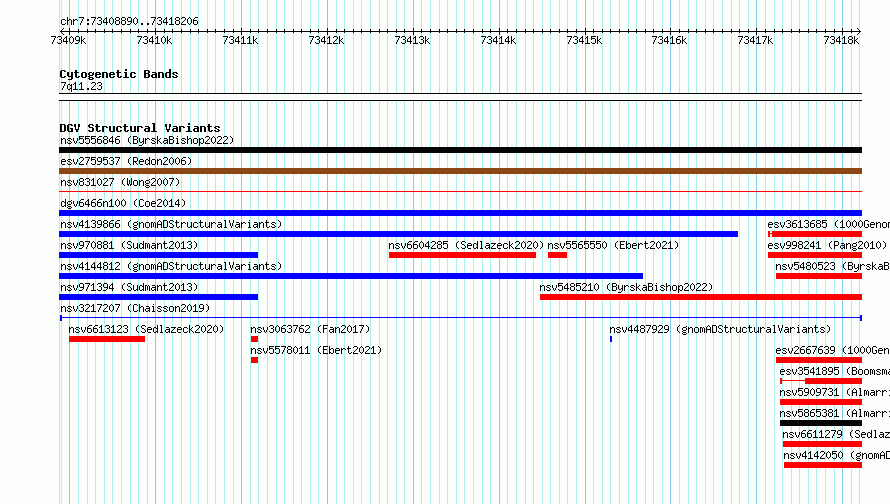This screenshot has height=504, width=890.
Task: Open nsv5485210 (ByrskaBishop2022) label
Action: [x=626, y=287]
